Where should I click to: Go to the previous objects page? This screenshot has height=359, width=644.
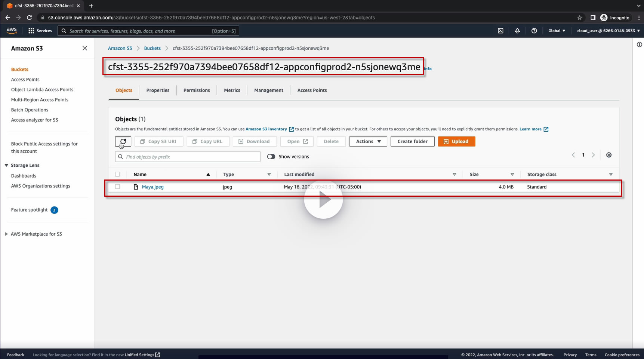573,155
